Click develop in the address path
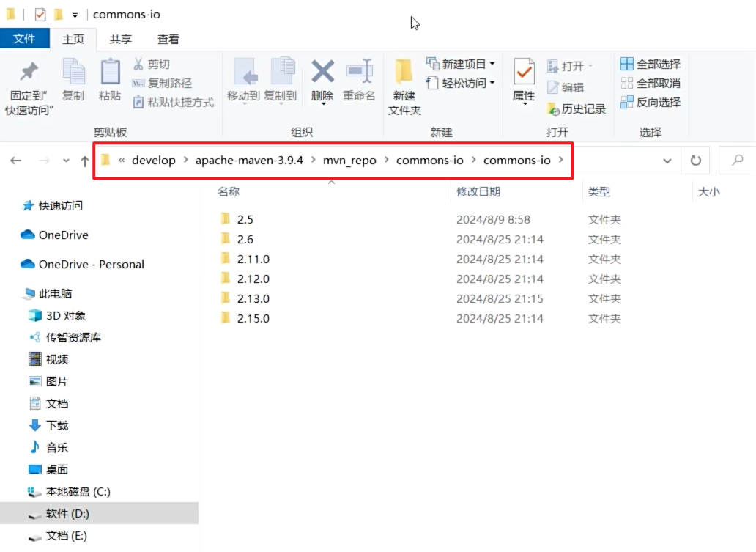 [x=154, y=161]
